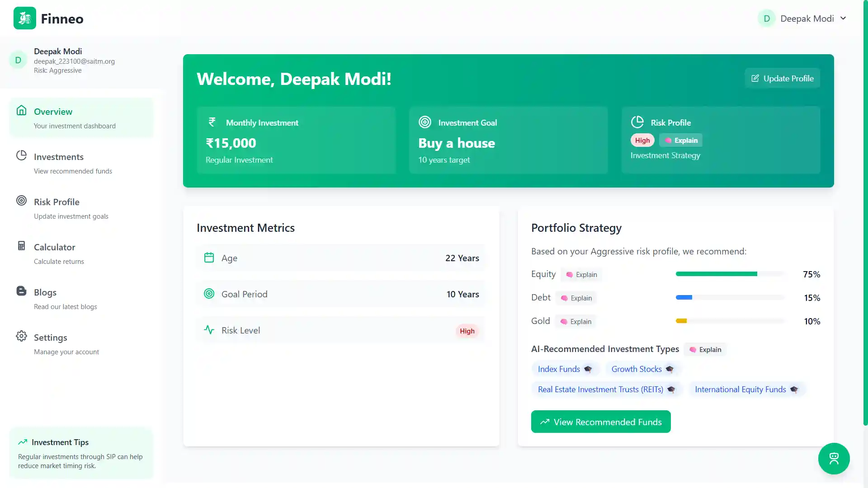
Task: Click the Settings gear icon
Action: (x=21, y=336)
